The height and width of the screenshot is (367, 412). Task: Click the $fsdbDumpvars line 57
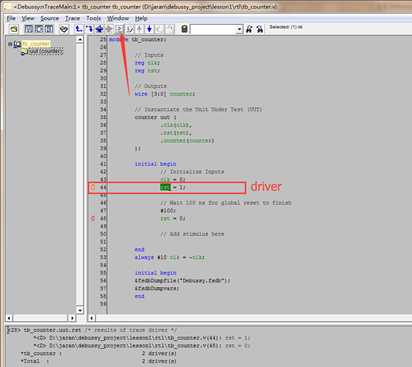point(157,288)
